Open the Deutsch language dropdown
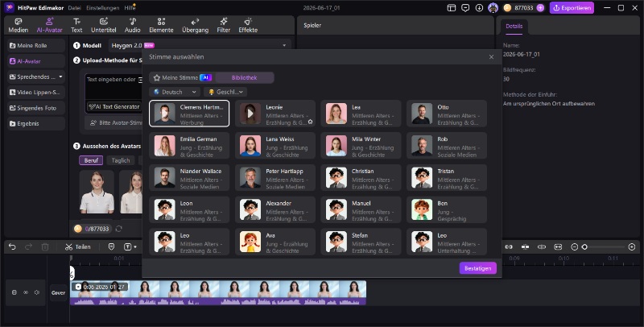 coord(175,92)
